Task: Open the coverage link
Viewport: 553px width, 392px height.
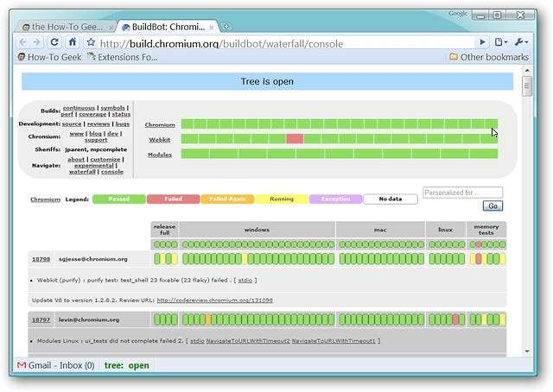Action: 92,114
